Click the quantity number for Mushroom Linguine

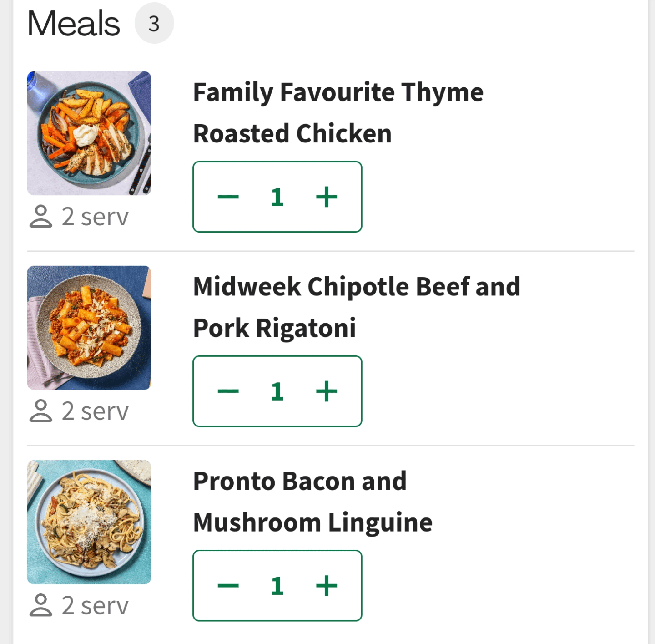point(277,586)
